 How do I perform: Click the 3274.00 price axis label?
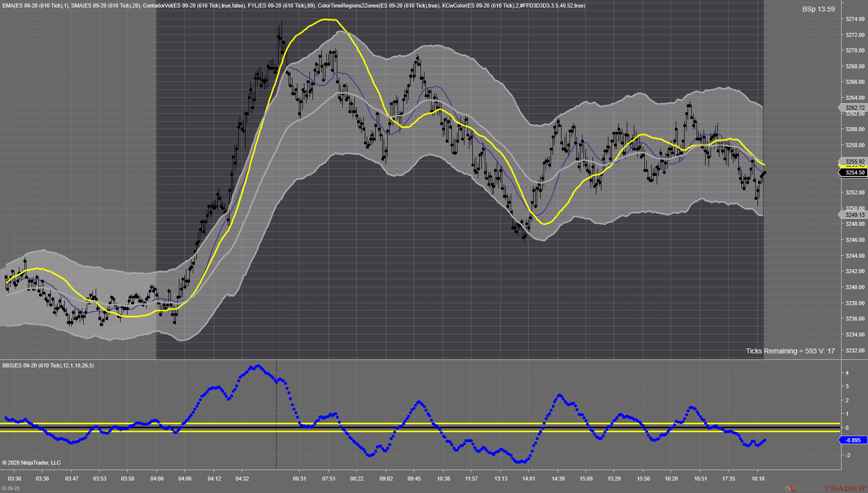855,19
